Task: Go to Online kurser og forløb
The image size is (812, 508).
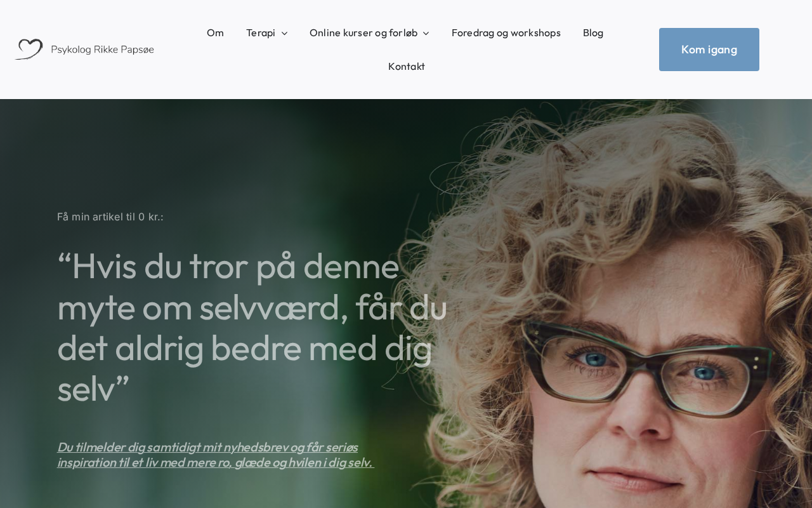Action: click(363, 32)
